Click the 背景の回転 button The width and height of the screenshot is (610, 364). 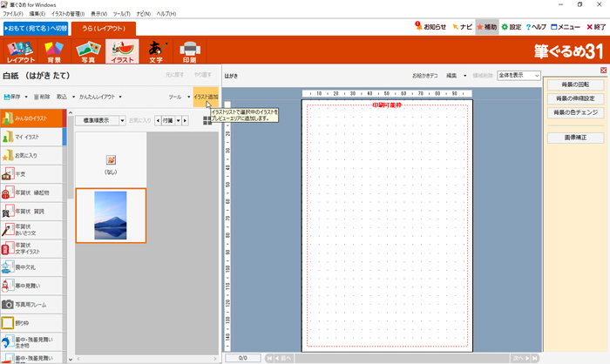(573, 84)
